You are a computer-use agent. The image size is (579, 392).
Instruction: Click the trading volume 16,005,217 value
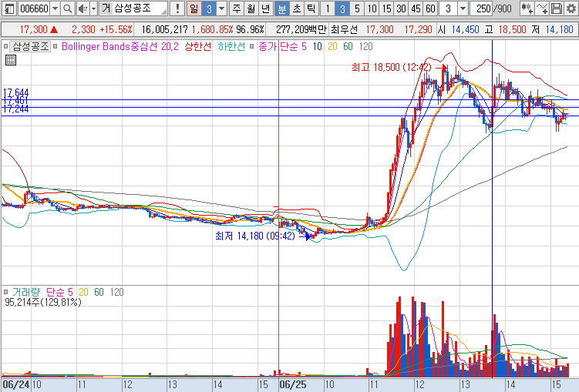click(x=165, y=29)
